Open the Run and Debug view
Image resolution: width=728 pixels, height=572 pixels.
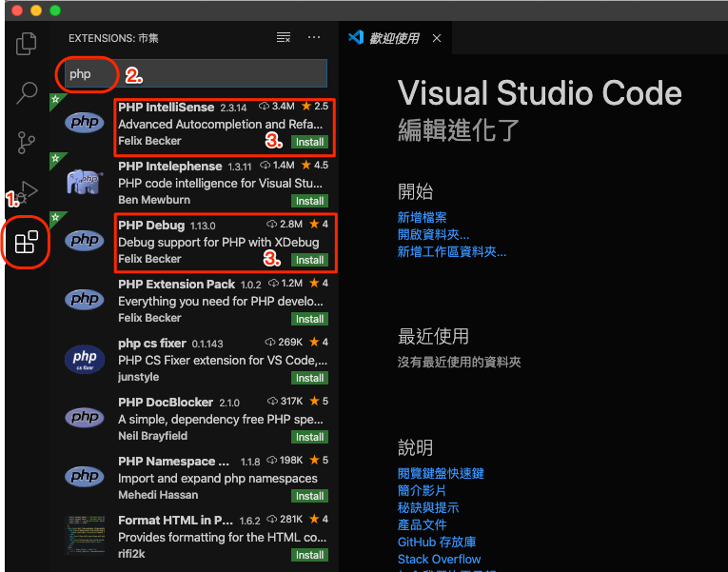(27, 191)
